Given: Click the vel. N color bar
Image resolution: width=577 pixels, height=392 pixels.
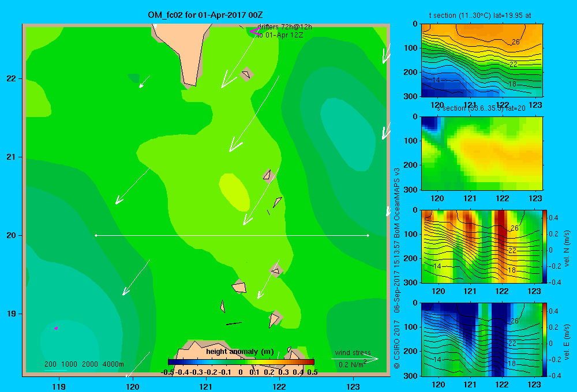Looking at the screenshot, I should click(x=545, y=246).
